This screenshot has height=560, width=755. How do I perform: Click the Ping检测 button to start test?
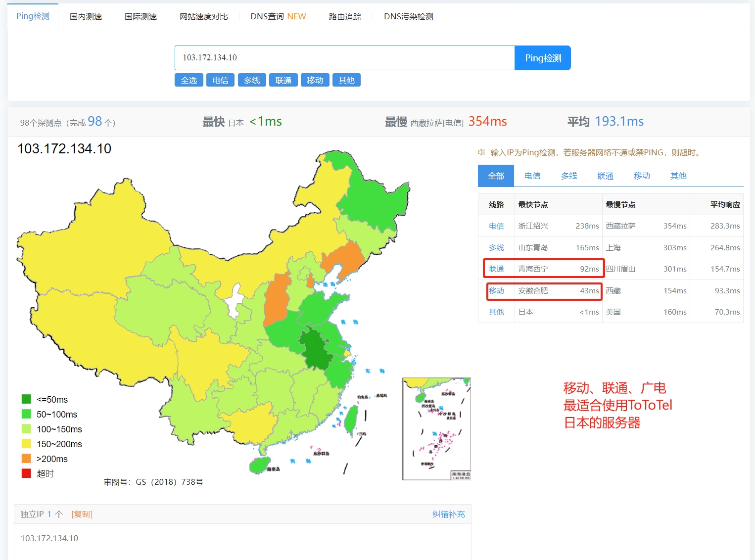pos(543,58)
